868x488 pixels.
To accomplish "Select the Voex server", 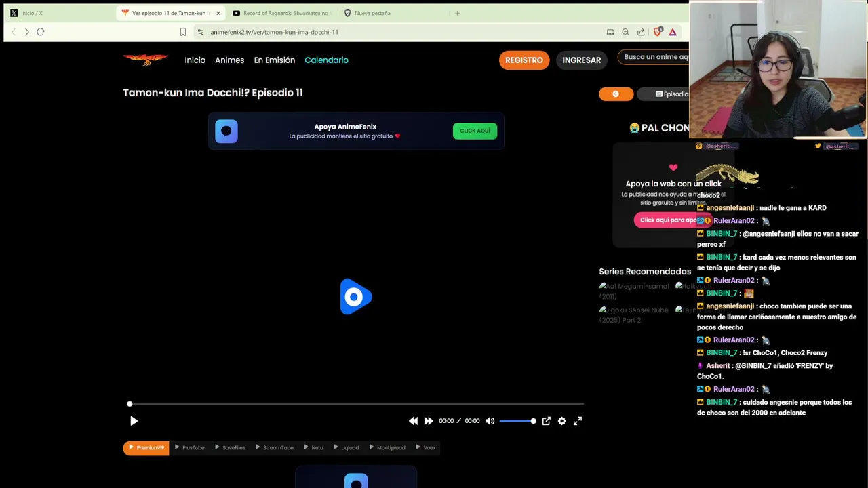I will pos(425,447).
